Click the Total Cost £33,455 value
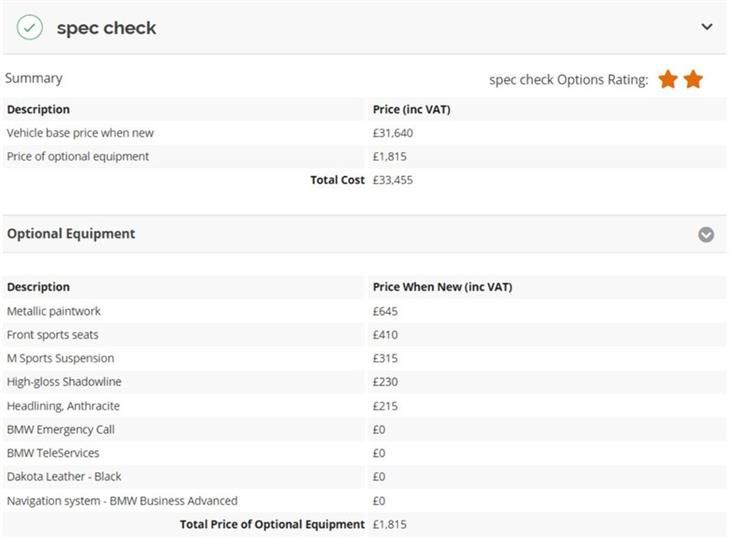The width and height of the screenshot is (730, 547). [x=393, y=180]
